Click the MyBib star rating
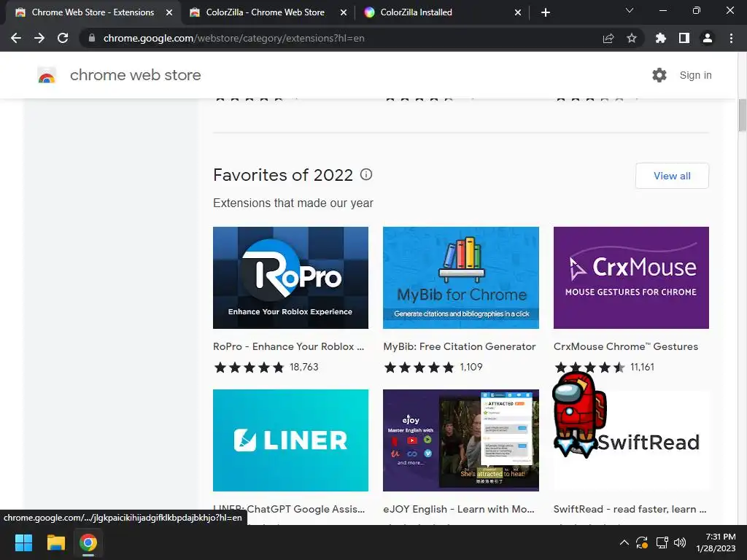This screenshot has width=747, height=560. (419, 367)
